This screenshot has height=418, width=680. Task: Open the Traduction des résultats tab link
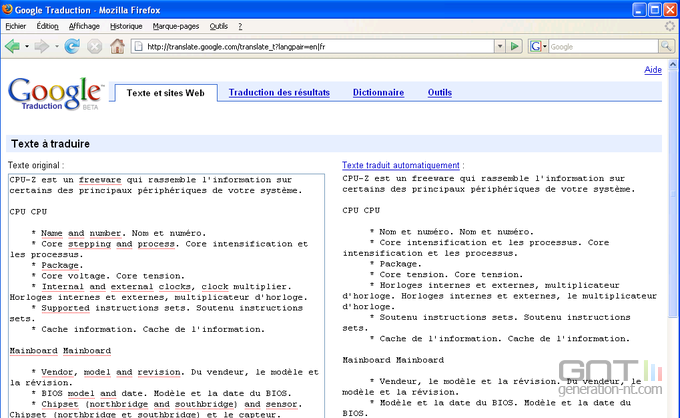click(279, 92)
